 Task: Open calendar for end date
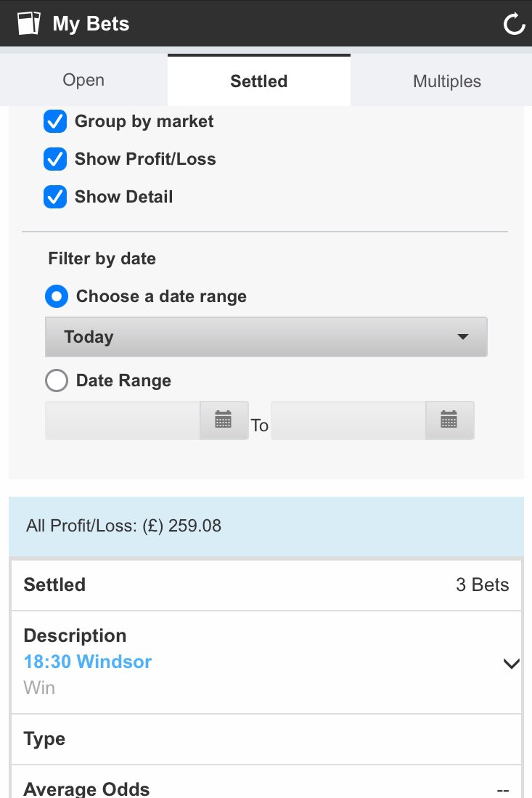[449, 420]
